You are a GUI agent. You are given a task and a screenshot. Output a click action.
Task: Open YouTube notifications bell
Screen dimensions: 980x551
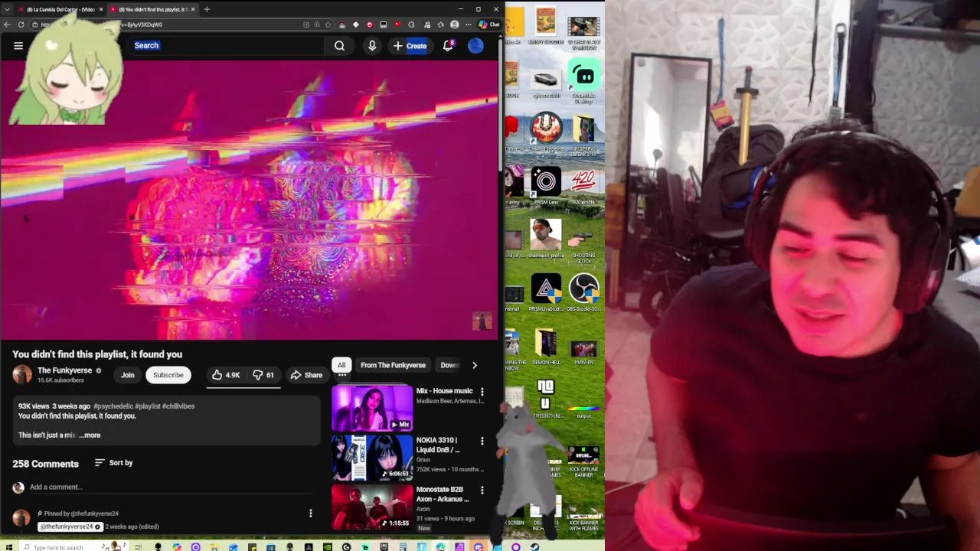click(448, 46)
